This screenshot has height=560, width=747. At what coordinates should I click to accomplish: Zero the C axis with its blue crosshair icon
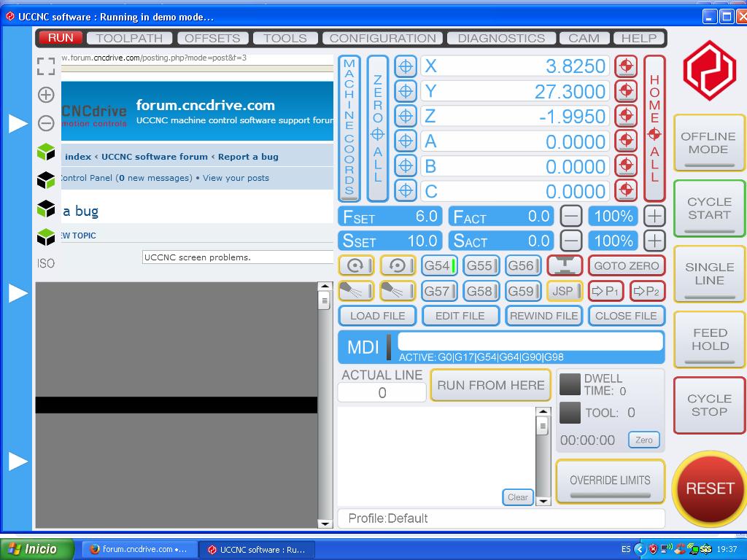(x=406, y=191)
